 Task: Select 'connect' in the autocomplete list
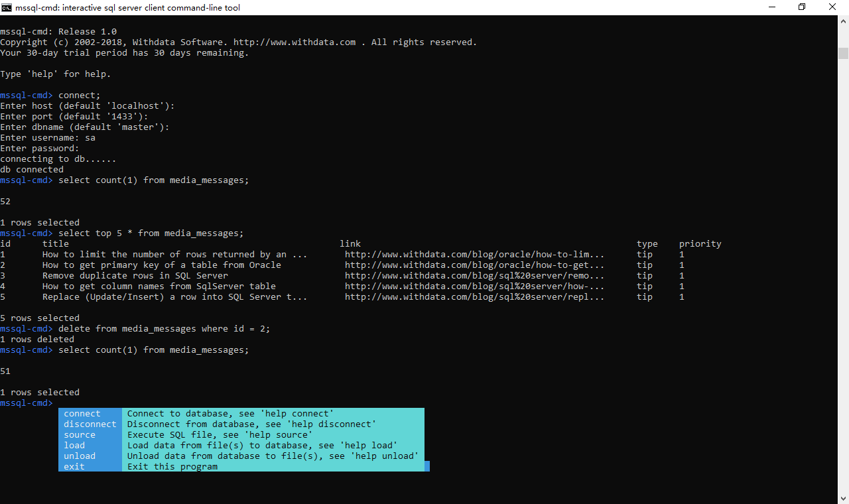pos(82,414)
